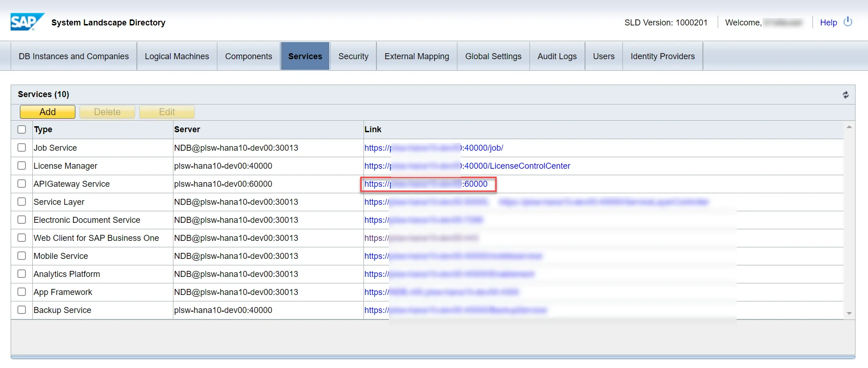Go to DB Instances and Companies tab
868x368 pixels.
(x=74, y=56)
